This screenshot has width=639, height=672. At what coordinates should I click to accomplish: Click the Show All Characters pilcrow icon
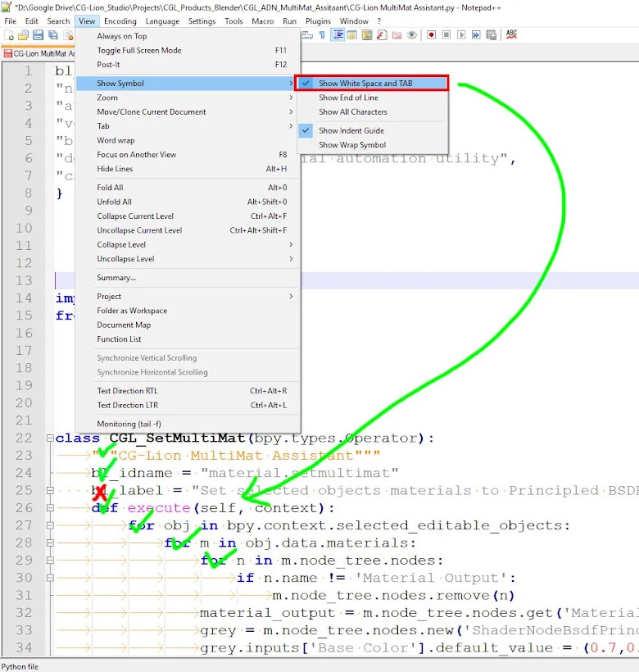tap(322, 35)
